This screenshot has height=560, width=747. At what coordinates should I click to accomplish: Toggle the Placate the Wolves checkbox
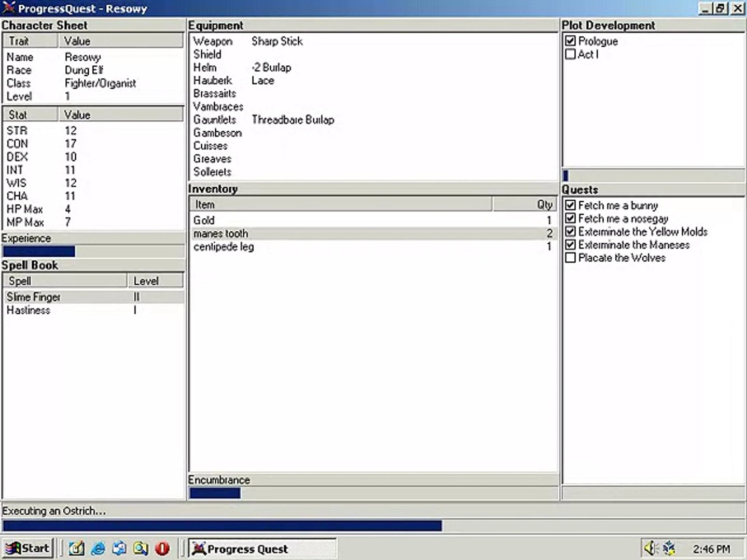570,258
